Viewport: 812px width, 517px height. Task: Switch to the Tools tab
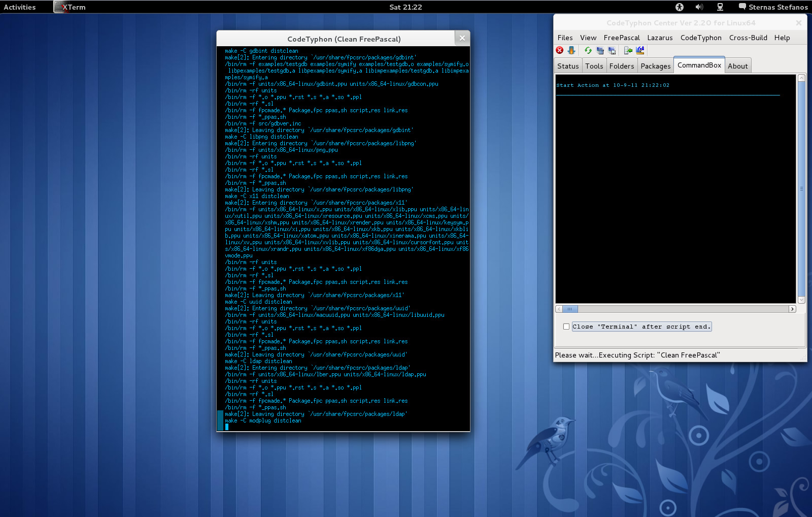coord(594,66)
